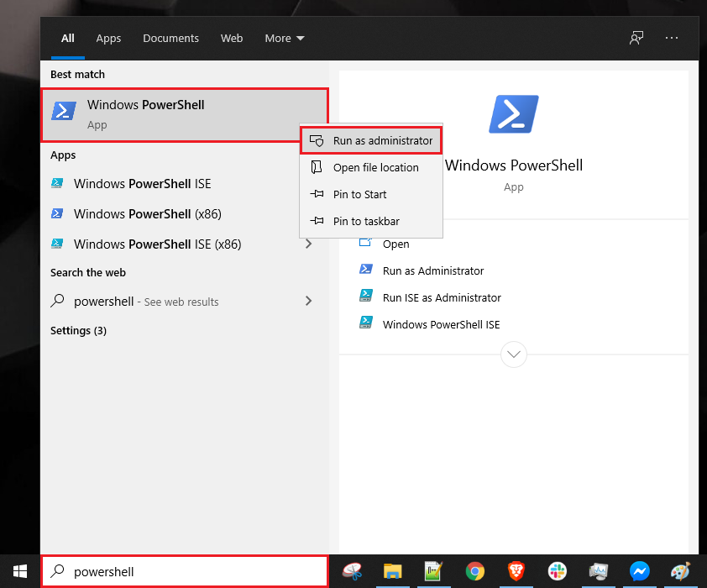Select the Web search tab
707x588 pixels.
[232, 38]
